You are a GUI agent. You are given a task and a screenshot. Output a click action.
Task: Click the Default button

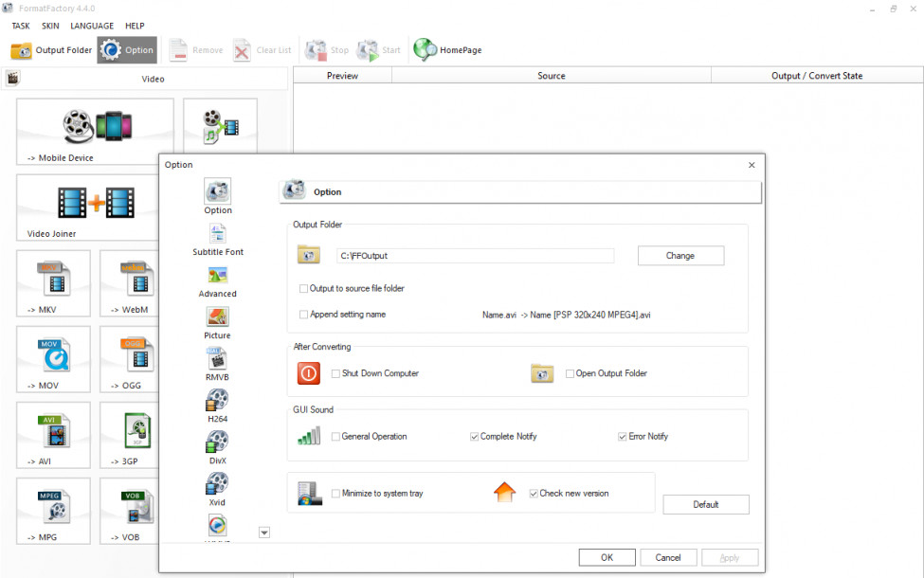[706, 504]
